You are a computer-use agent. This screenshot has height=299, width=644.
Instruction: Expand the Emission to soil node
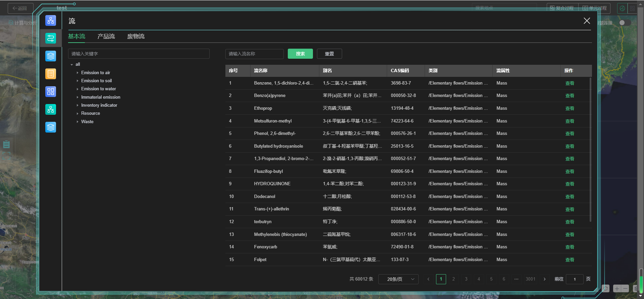[x=77, y=81]
